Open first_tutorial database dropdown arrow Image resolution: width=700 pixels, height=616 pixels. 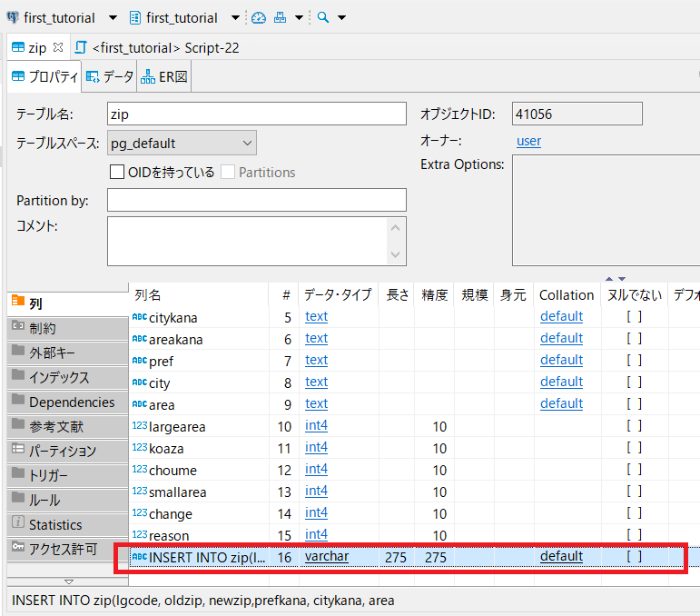tap(235, 18)
